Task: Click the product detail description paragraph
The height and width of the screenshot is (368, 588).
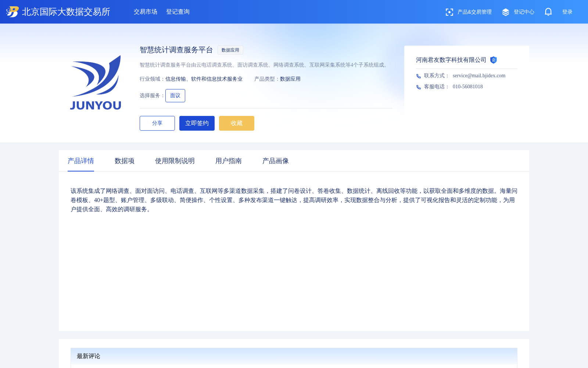Action: [x=294, y=200]
